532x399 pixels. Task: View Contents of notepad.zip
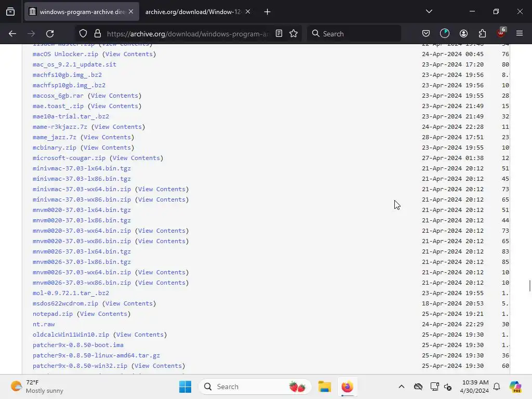coord(103,314)
